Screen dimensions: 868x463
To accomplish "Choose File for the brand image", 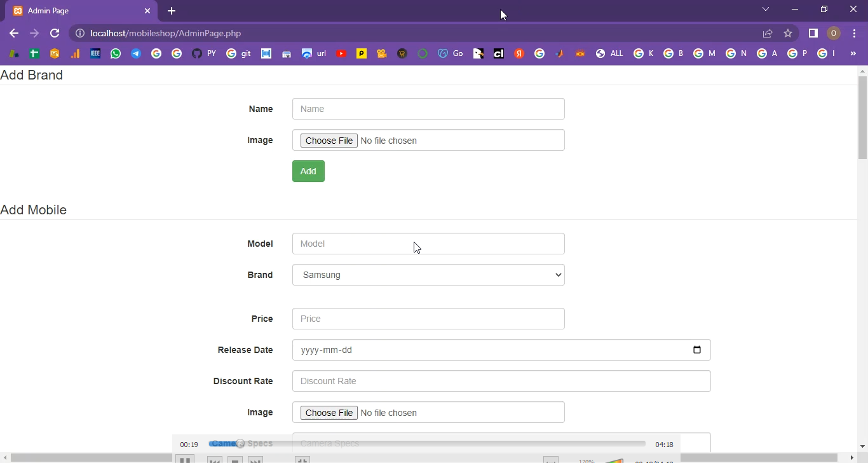I will [x=329, y=141].
